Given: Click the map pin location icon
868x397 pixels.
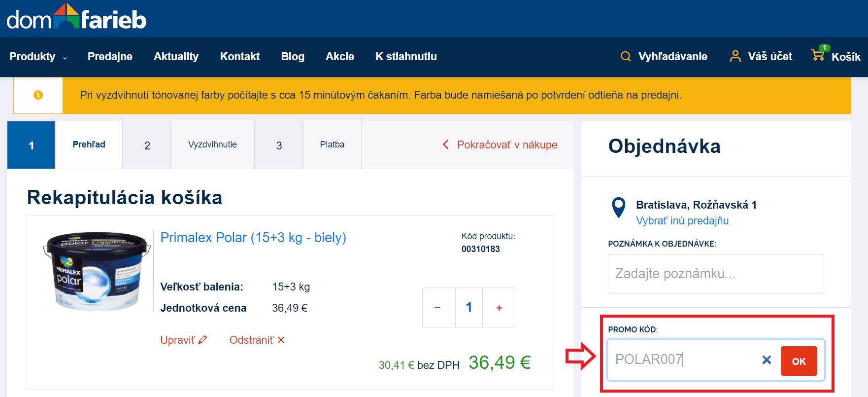Looking at the screenshot, I should pos(618,208).
